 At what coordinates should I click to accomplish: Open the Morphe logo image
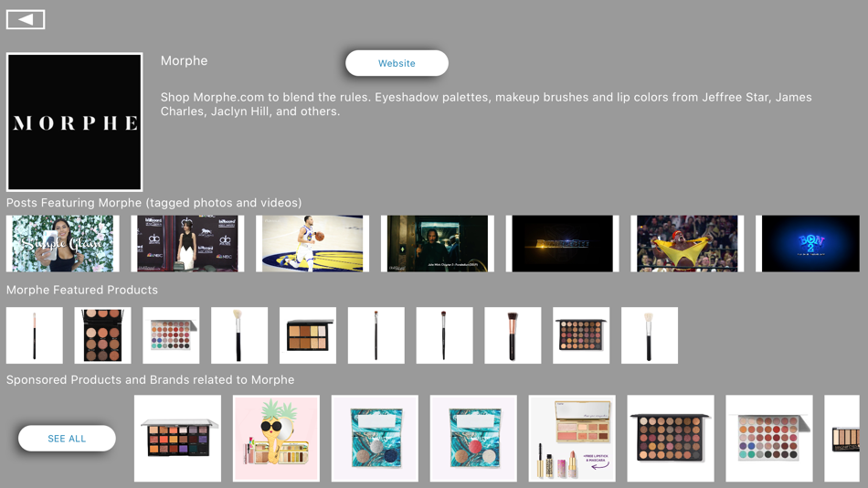74,122
